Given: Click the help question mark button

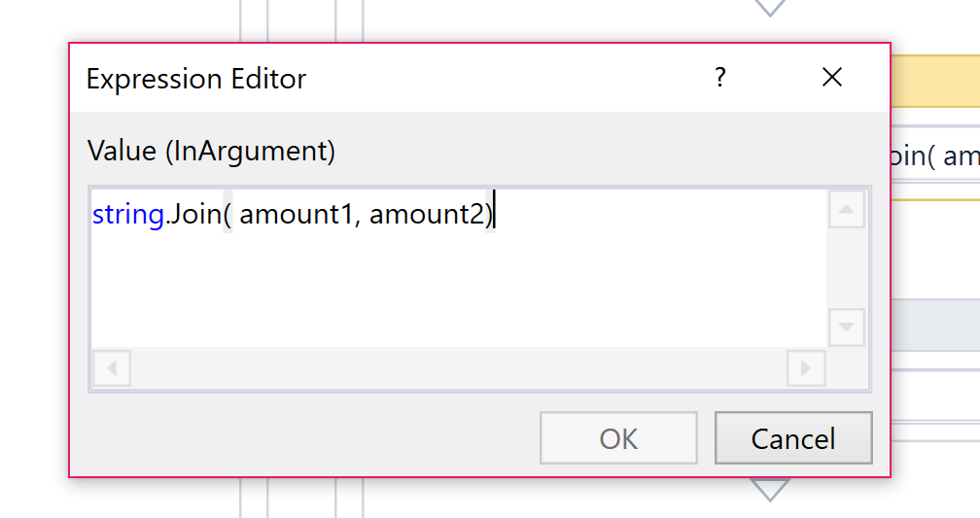Looking at the screenshot, I should [720, 78].
